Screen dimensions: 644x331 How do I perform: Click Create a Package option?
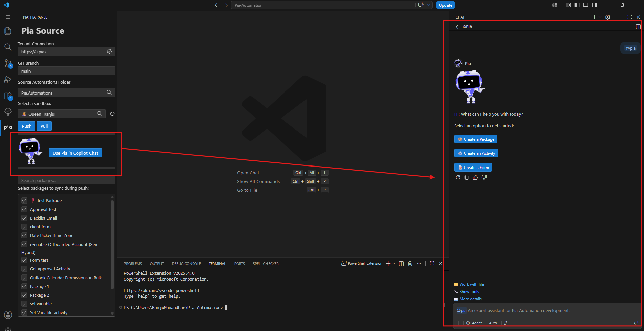coord(475,139)
